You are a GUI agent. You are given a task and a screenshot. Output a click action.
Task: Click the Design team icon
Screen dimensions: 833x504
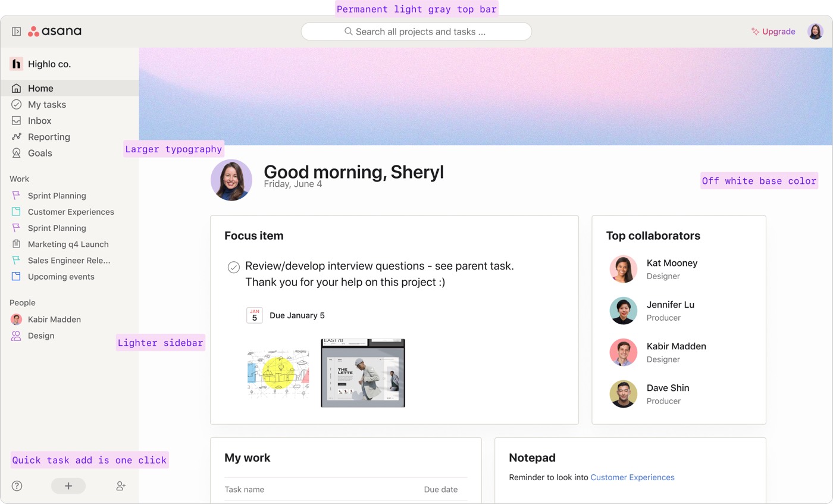coord(17,336)
